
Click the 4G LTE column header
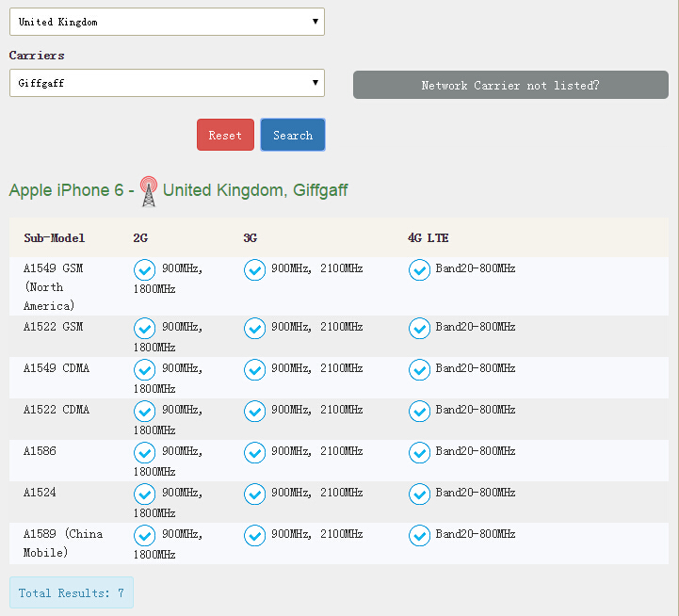(x=428, y=237)
